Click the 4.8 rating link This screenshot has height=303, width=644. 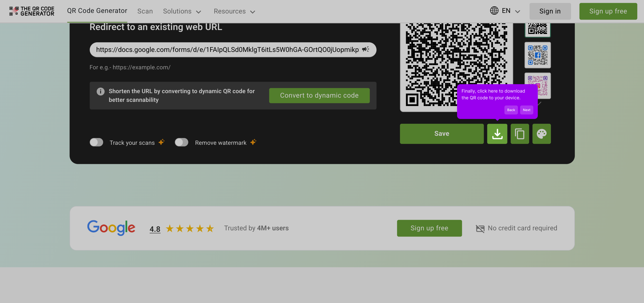tap(155, 229)
